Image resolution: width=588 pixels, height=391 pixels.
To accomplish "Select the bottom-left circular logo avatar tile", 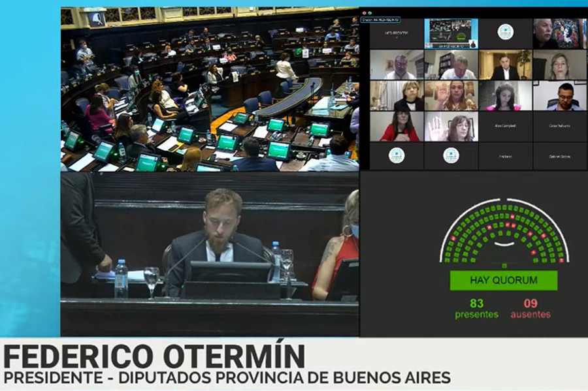I will 397,155.
